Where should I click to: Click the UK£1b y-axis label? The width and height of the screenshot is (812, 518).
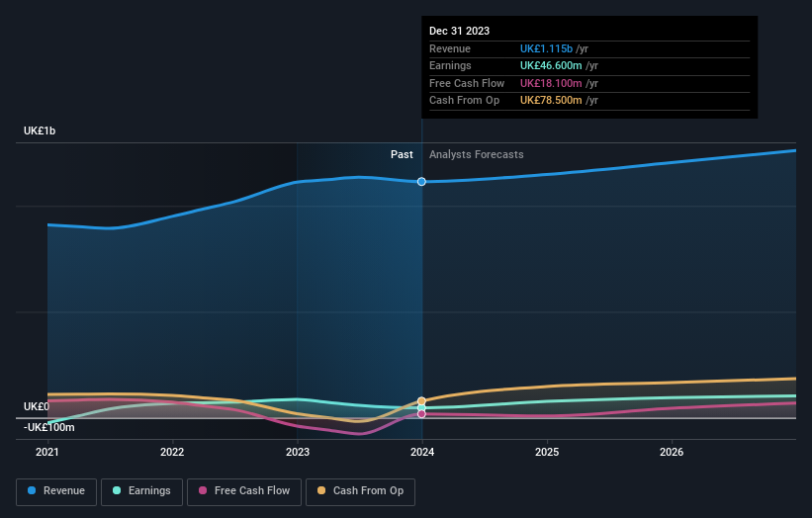coord(40,130)
